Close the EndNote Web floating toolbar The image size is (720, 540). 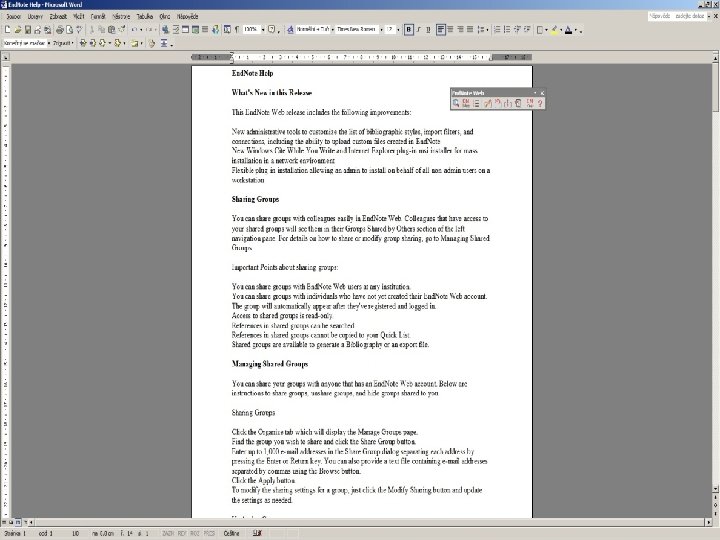click(542, 93)
